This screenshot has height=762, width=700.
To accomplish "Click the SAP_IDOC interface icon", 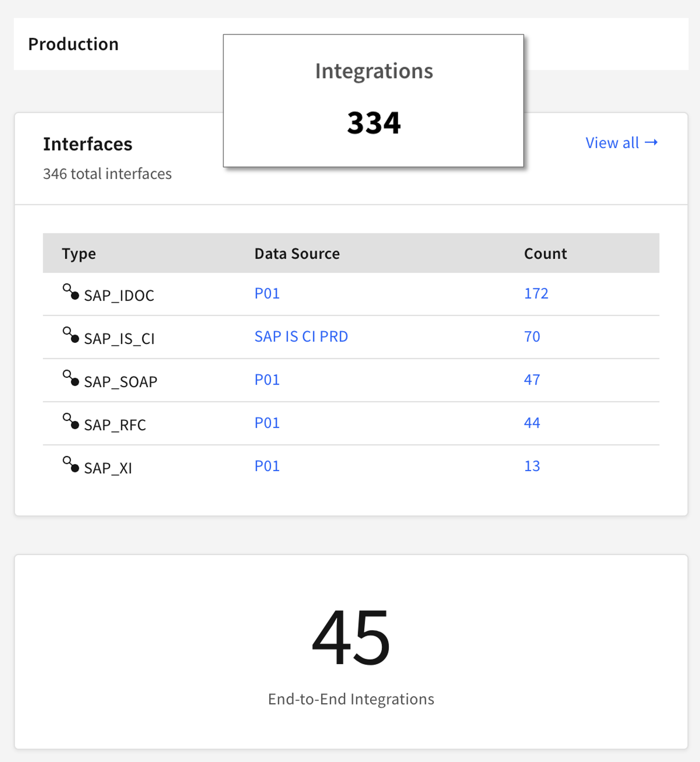I will pyautogui.click(x=71, y=292).
